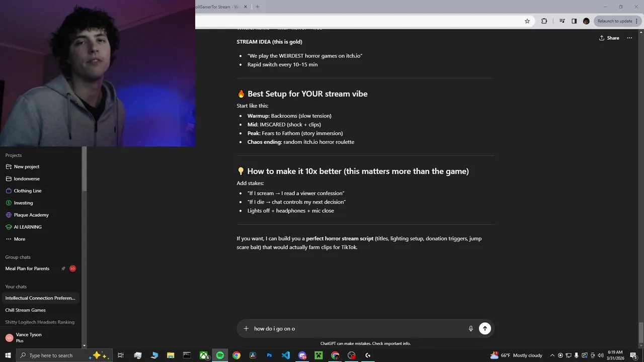Open the attachment plus menu in composer
This screenshot has height=362, width=644.
(246, 328)
